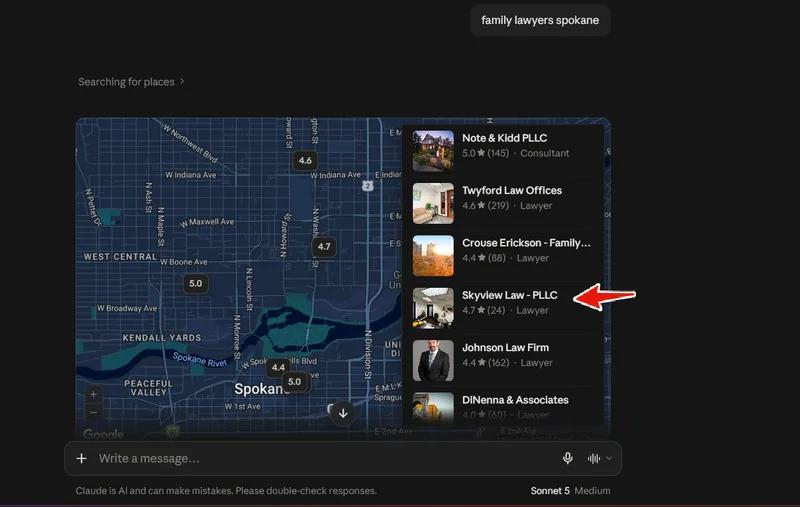Screen dimensions: 800x507
Task: Click the Crouse Erickson thumbnail photo
Action: tap(433, 256)
